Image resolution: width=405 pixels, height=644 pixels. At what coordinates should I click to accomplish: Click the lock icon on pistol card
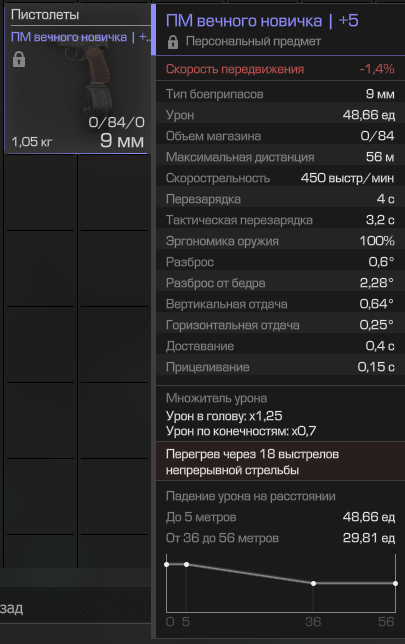(19, 59)
